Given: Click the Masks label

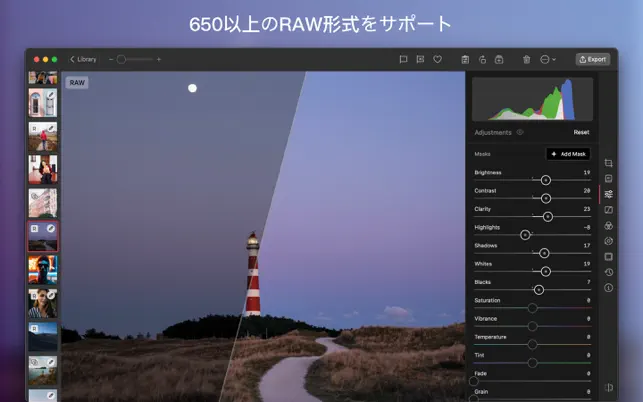Looking at the screenshot, I should tap(482, 154).
